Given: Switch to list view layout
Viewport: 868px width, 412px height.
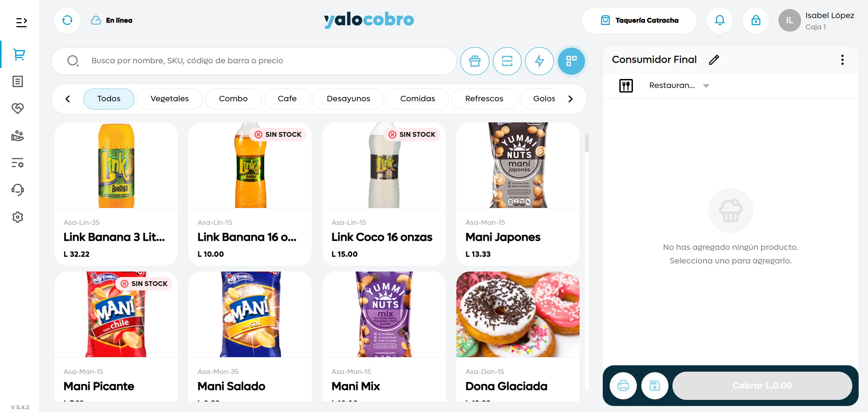Looking at the screenshot, I should tap(507, 61).
